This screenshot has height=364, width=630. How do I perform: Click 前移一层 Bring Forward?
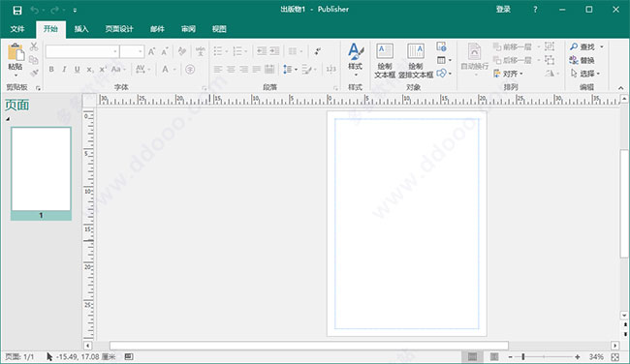pos(513,47)
